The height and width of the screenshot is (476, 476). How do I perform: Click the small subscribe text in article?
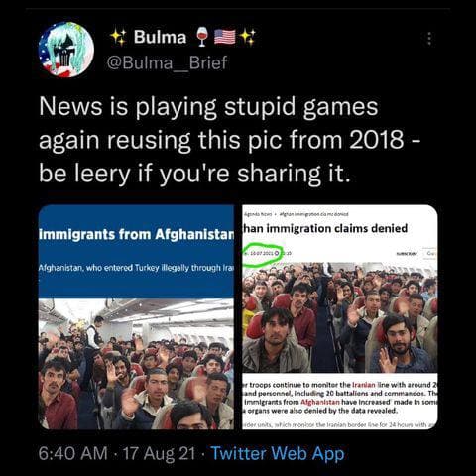(407, 254)
